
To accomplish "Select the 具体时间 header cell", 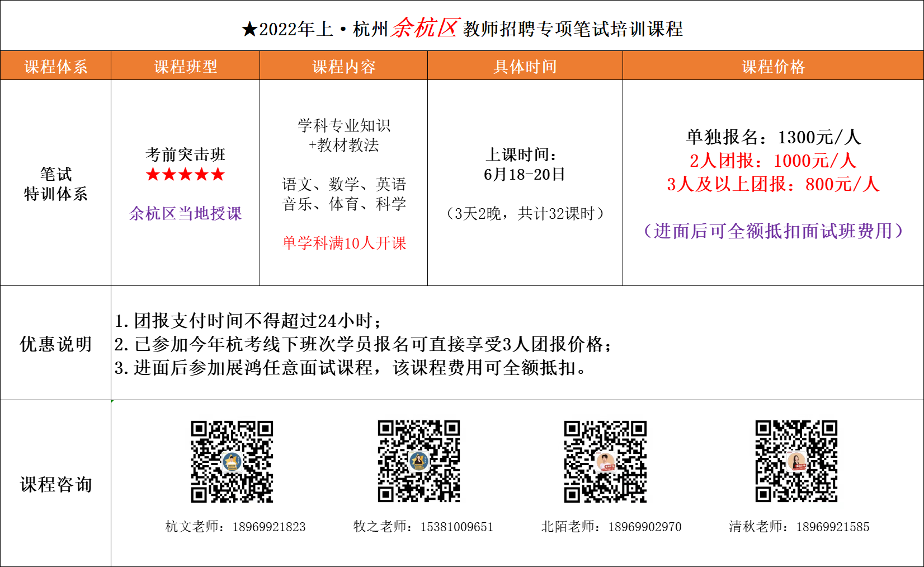I will point(525,66).
